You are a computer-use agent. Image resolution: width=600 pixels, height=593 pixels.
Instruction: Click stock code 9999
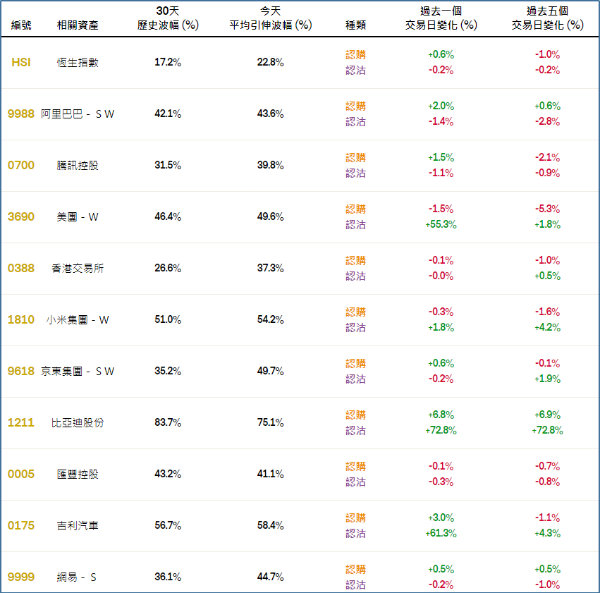tap(21, 577)
